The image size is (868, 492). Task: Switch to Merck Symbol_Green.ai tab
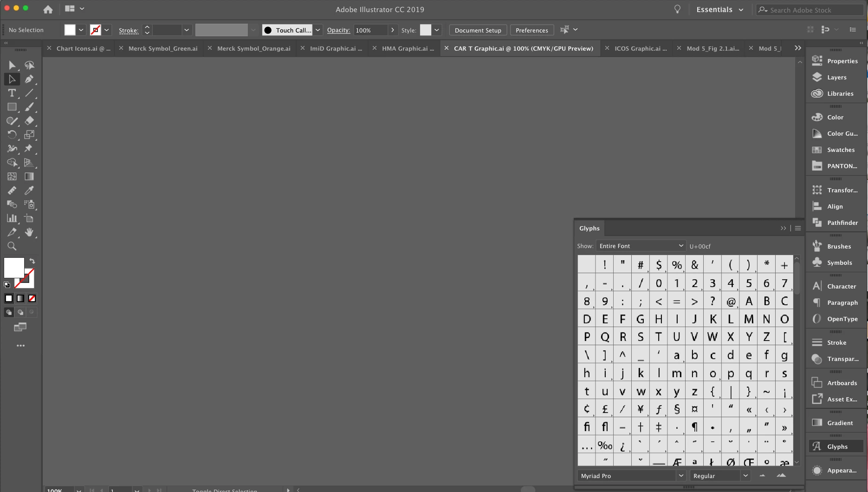[163, 48]
